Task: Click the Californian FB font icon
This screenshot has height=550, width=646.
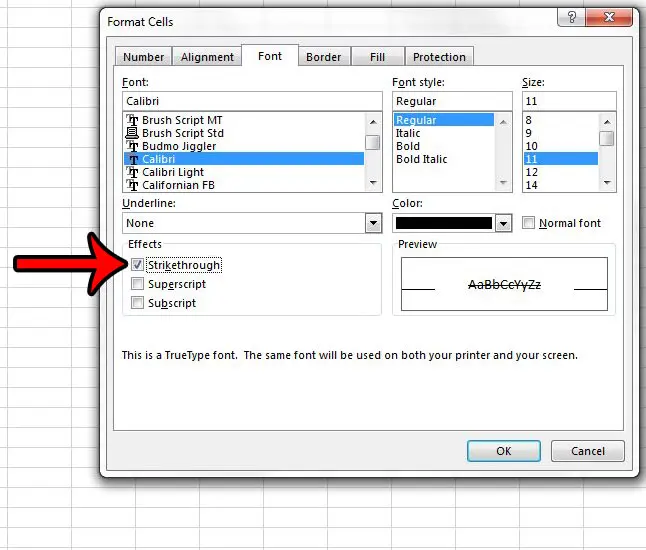Action: pyautogui.click(x=132, y=185)
